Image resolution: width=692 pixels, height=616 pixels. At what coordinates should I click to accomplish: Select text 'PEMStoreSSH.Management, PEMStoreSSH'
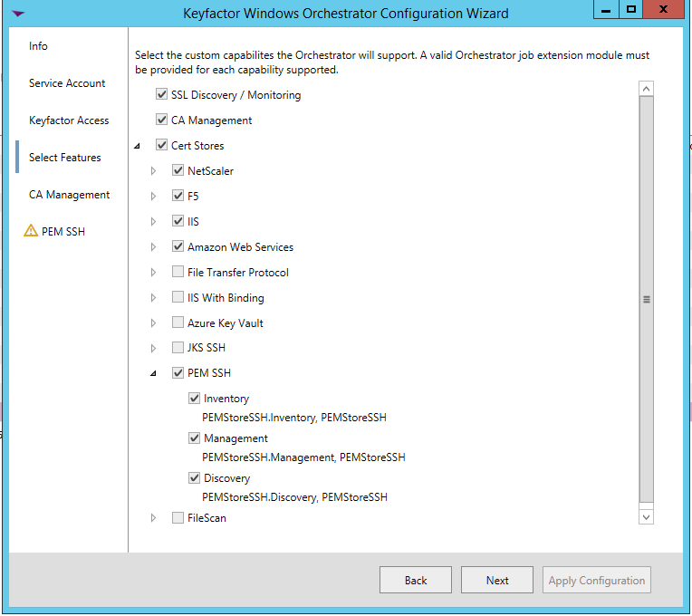tap(303, 457)
